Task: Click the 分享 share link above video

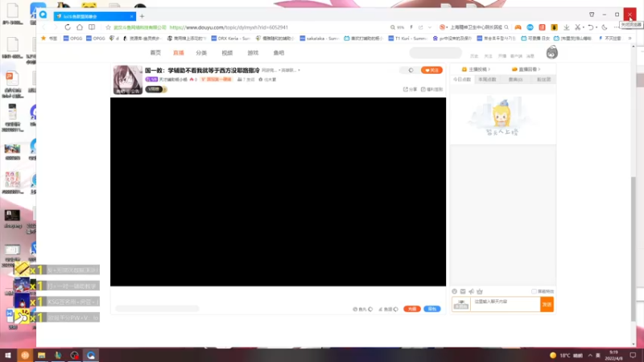Action: [x=410, y=89]
